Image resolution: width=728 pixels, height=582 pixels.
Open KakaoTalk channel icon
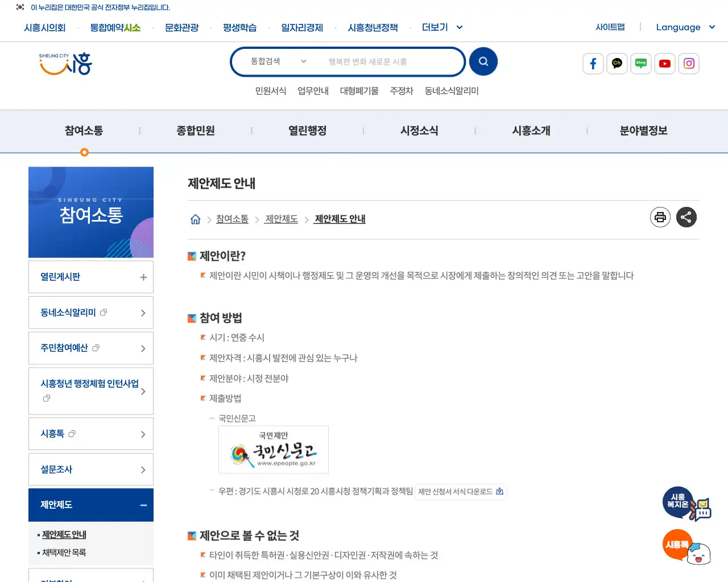click(x=617, y=64)
